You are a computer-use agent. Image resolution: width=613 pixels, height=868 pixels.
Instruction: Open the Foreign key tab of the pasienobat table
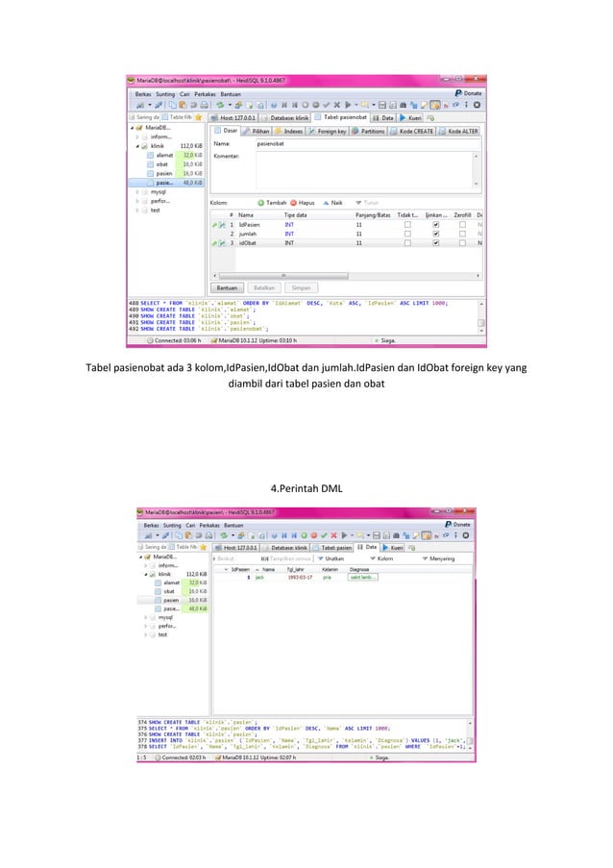pos(327,131)
